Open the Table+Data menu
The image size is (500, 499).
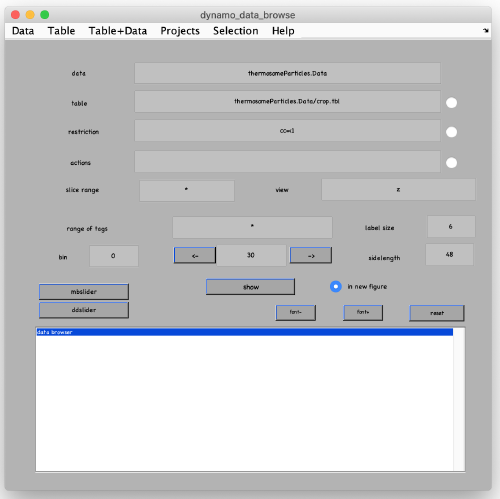click(x=118, y=31)
